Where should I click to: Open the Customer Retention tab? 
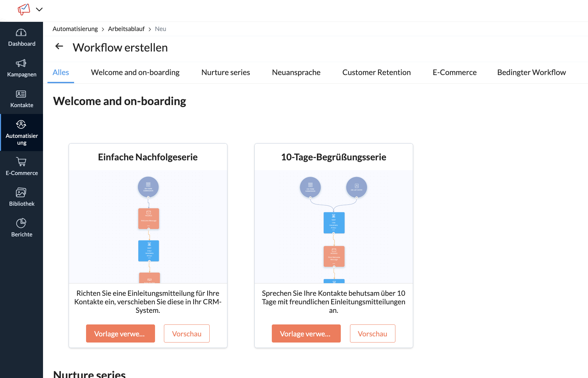[x=376, y=72]
